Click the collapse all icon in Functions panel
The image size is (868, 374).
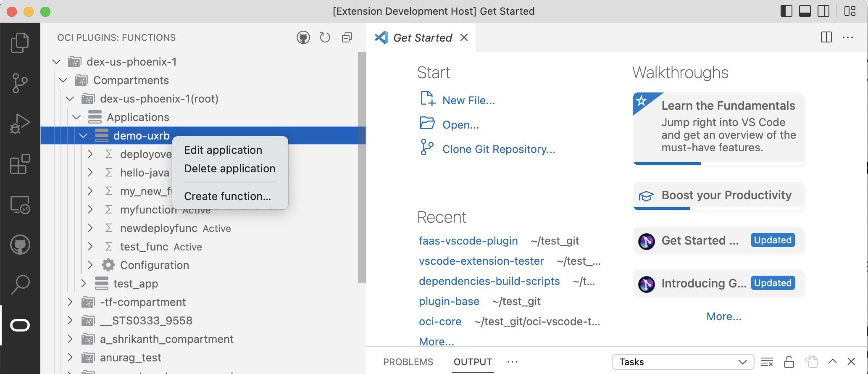click(347, 38)
